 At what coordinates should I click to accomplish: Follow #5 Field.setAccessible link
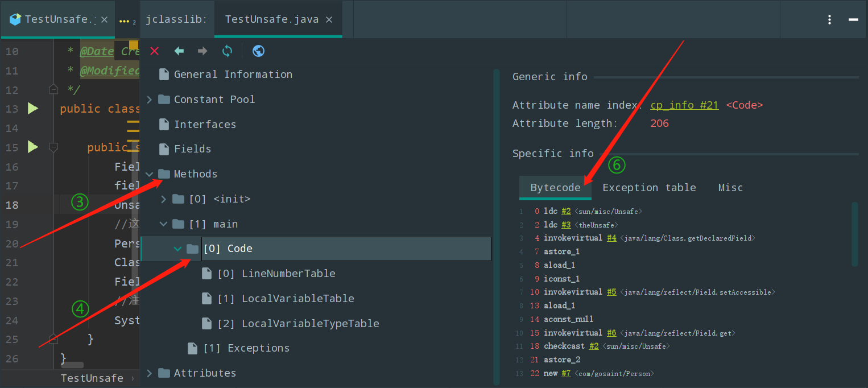[x=611, y=292]
